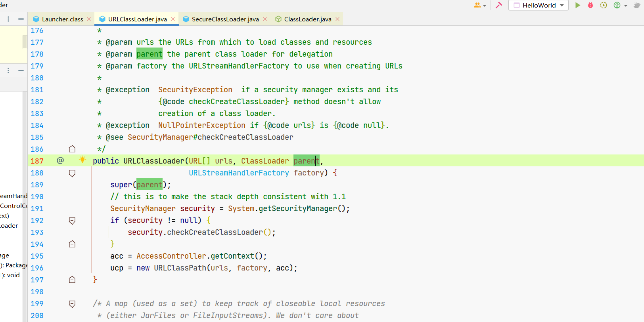The width and height of the screenshot is (644, 322).
Task: Click the profiler gauge icon
Action: click(x=617, y=5)
